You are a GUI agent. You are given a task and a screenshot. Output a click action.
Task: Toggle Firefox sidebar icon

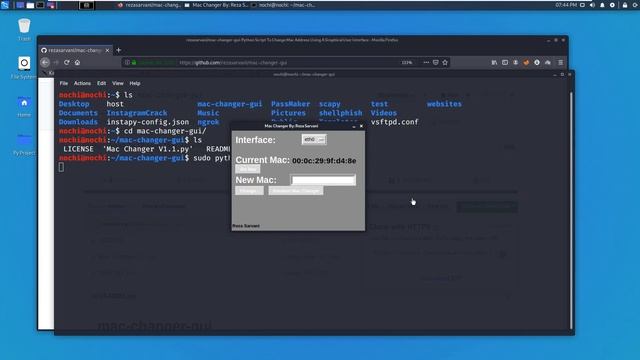tap(505, 62)
